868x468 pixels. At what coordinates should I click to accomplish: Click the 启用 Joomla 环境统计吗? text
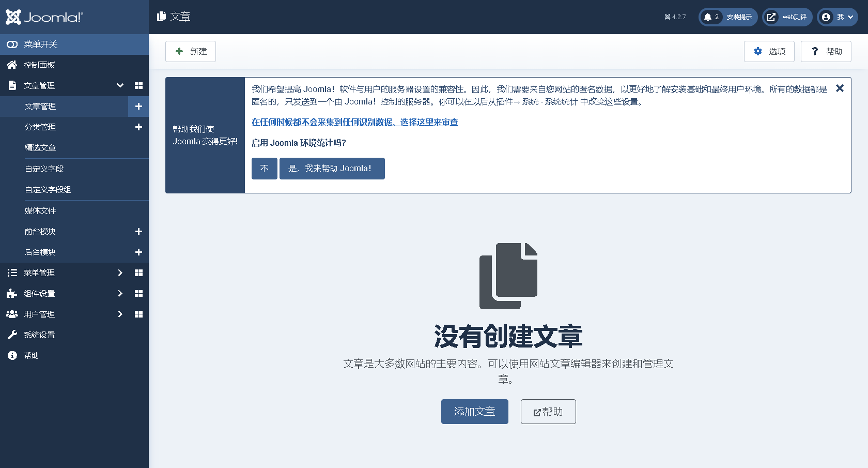click(299, 143)
